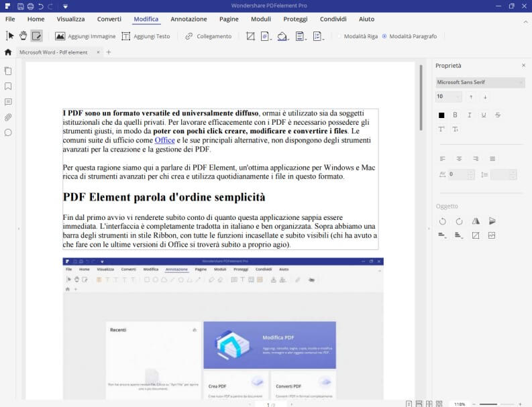Image resolution: width=532 pixels, height=407 pixels.
Task: Open the Converti tab
Action: (x=109, y=19)
